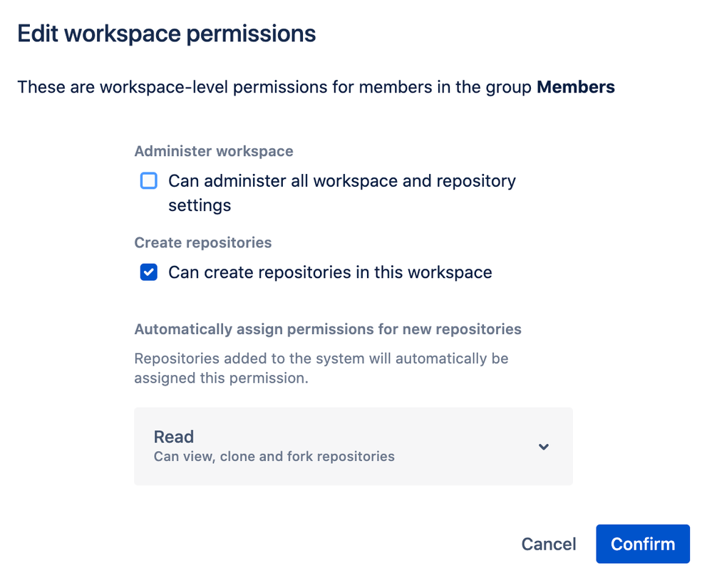
Task: Uncheck the create repositories checkbox
Action: (148, 272)
